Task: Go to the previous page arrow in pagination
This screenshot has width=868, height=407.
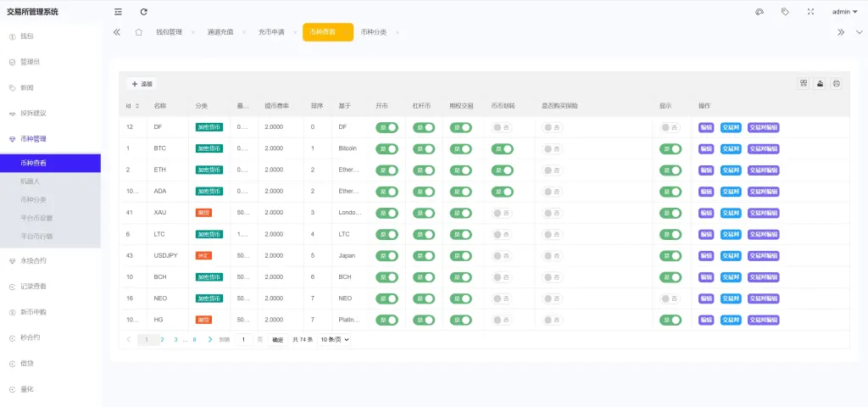Action: pos(129,339)
